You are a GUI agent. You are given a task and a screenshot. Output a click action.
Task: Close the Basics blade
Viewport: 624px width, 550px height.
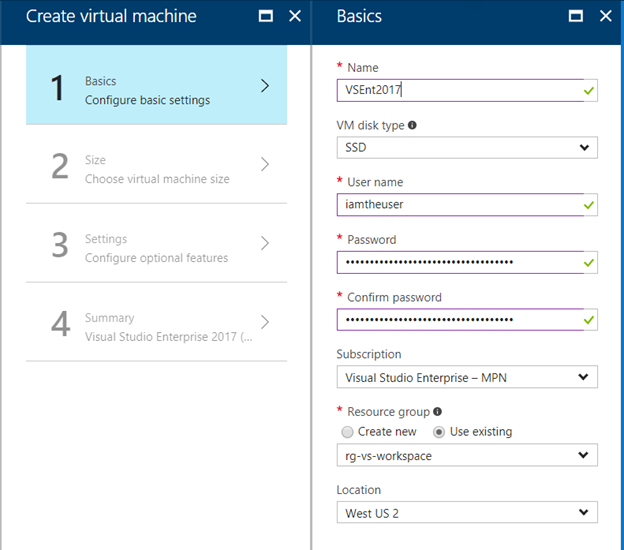605,16
